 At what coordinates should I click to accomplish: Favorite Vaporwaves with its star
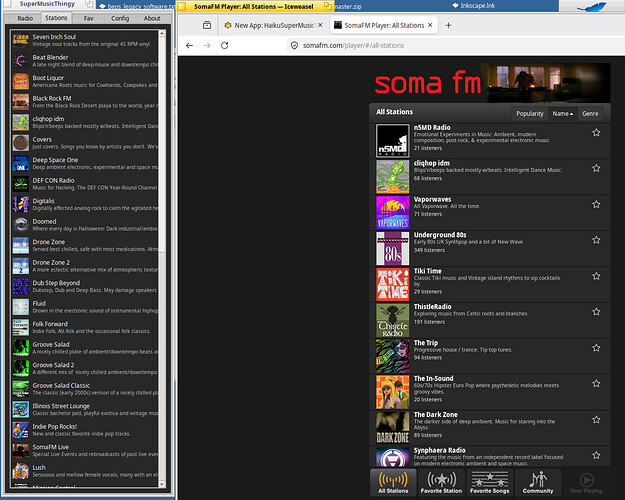point(596,204)
